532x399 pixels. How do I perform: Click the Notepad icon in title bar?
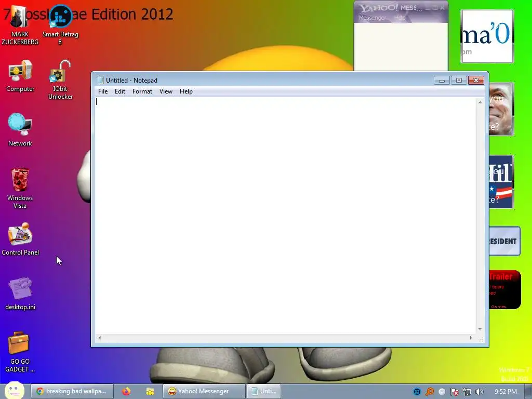(x=100, y=80)
